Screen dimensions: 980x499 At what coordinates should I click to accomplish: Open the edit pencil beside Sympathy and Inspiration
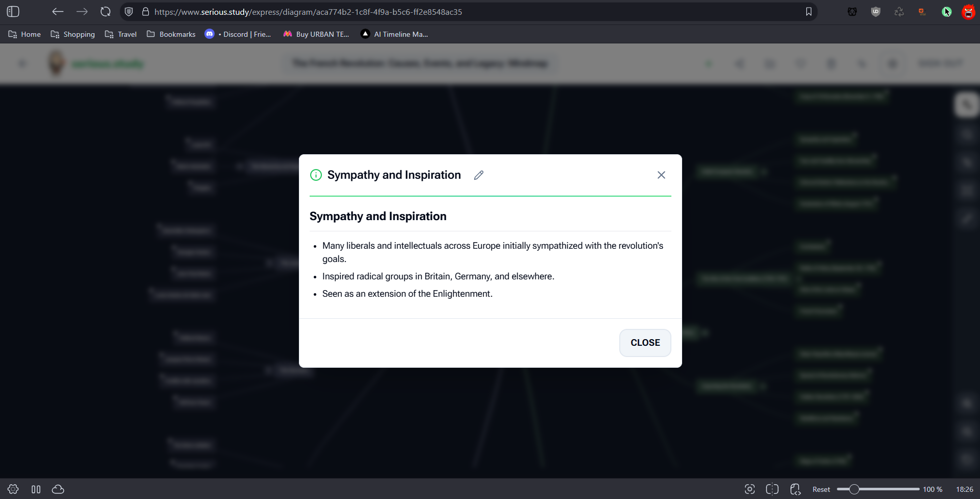(x=479, y=175)
